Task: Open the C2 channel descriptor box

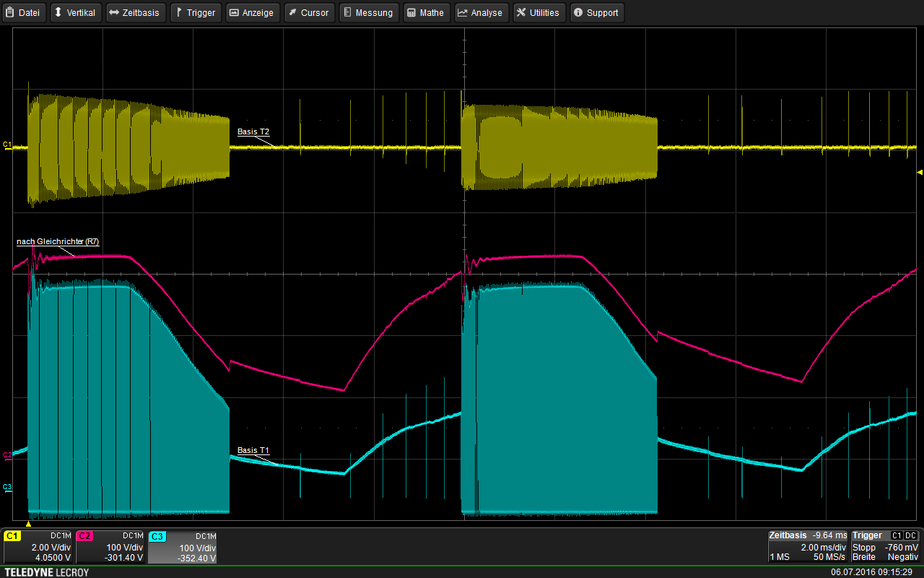Action: (110, 547)
